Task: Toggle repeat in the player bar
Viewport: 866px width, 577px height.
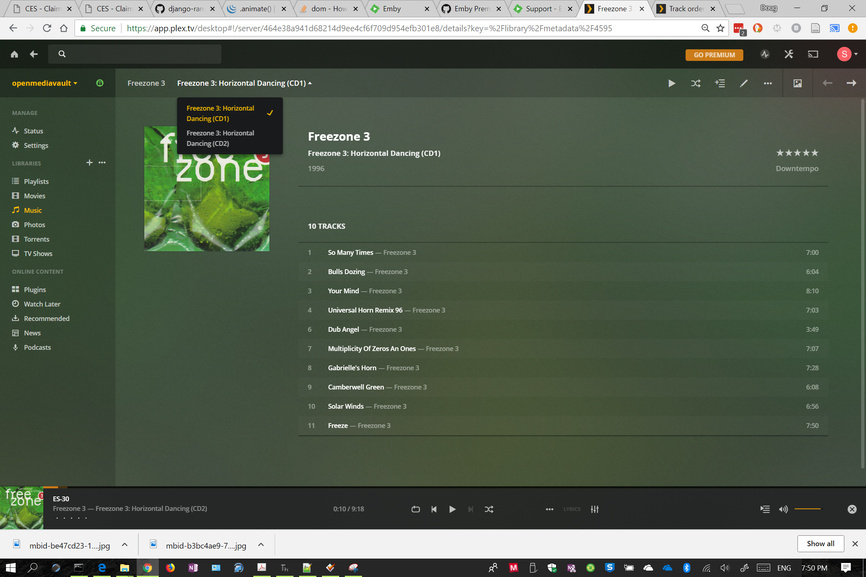Action: pos(415,509)
